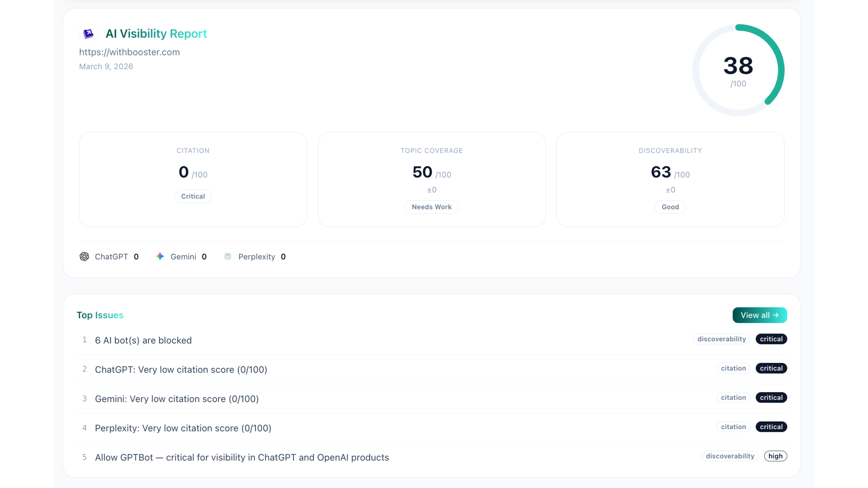Expand issue 6 AI bot(s) are blocked

(x=143, y=340)
